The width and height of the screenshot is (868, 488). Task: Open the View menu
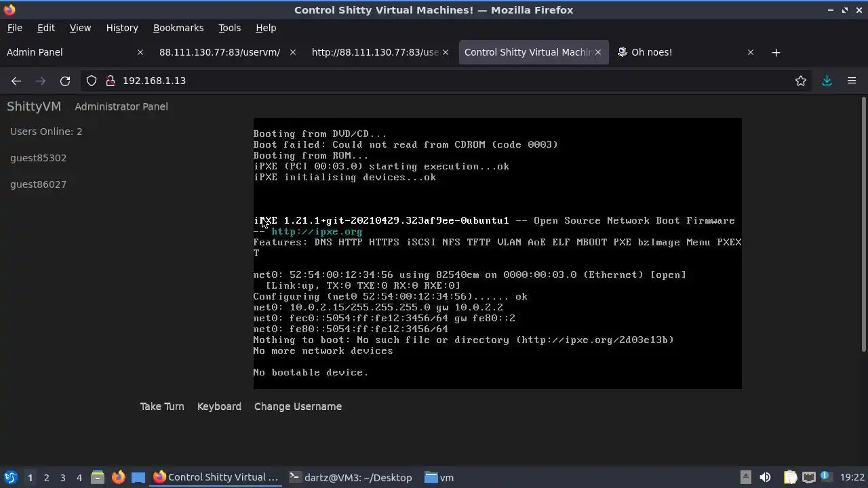[x=80, y=28]
